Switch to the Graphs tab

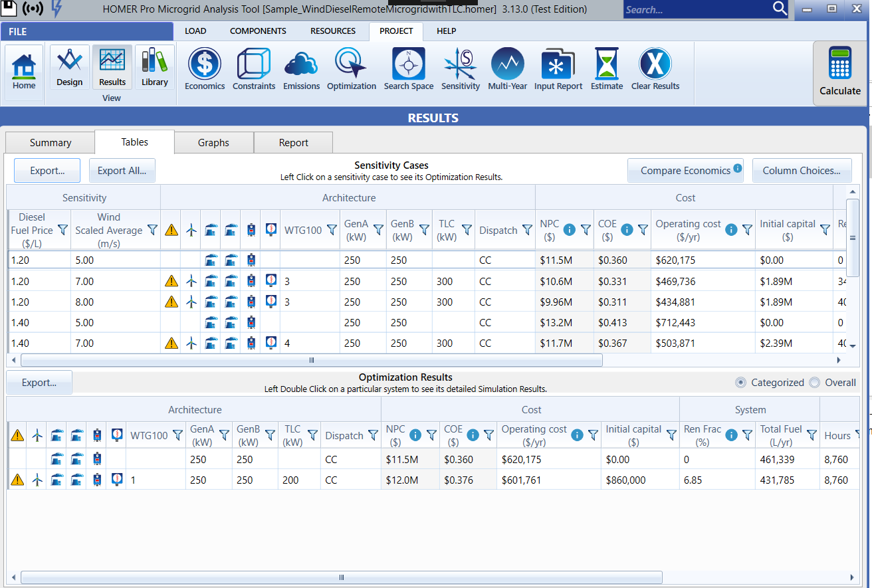(x=213, y=143)
